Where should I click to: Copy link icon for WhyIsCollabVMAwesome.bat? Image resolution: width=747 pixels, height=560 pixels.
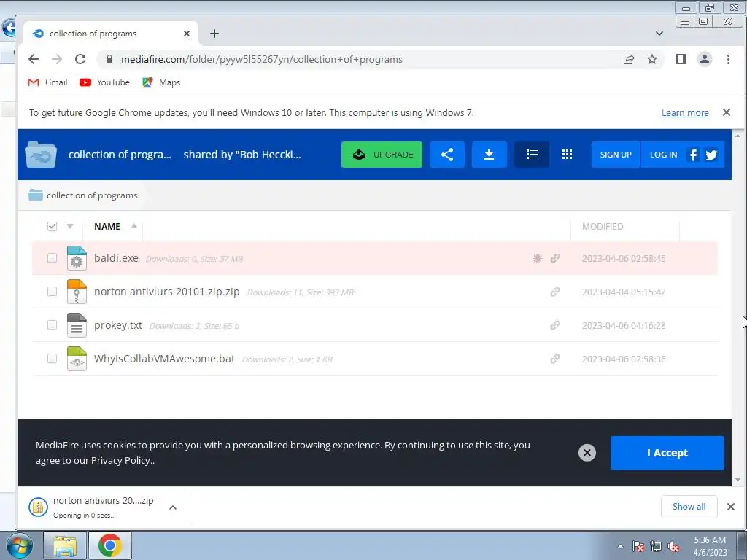[555, 359]
